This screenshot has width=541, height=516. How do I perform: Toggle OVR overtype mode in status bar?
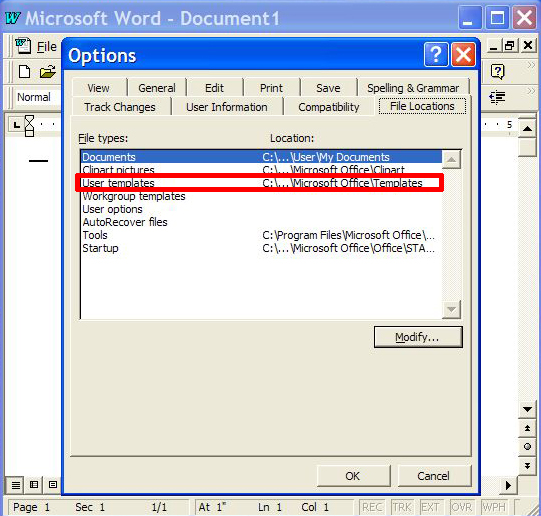[461, 507]
